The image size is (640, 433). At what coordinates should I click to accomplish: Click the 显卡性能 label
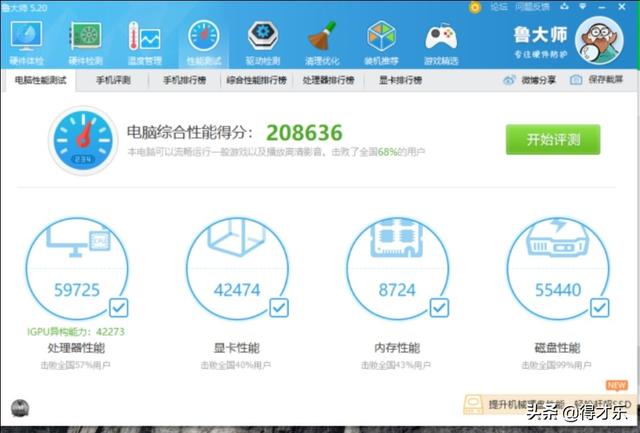[x=237, y=348]
